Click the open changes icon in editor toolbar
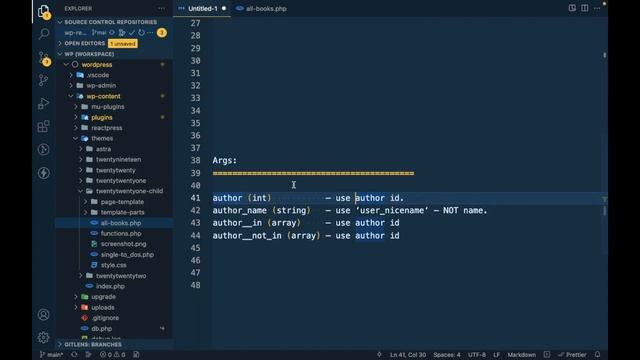 (x=572, y=8)
